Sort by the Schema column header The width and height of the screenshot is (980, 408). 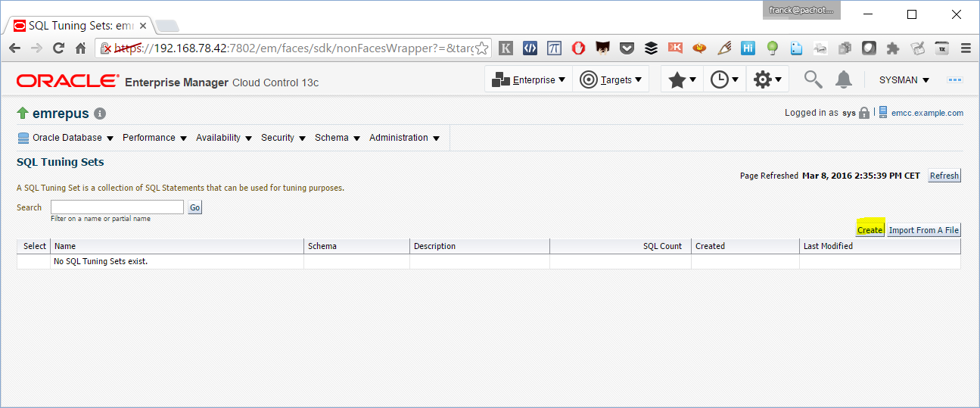356,246
